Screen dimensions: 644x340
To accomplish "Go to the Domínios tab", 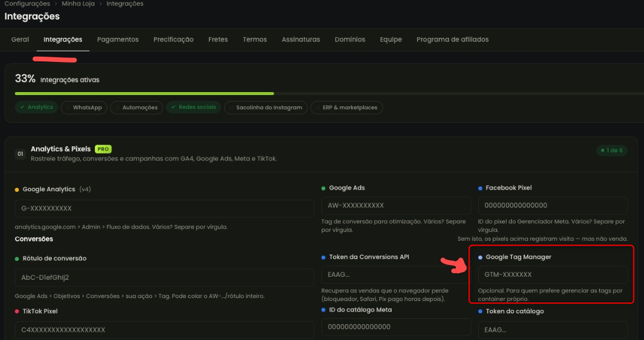I will pos(350,40).
